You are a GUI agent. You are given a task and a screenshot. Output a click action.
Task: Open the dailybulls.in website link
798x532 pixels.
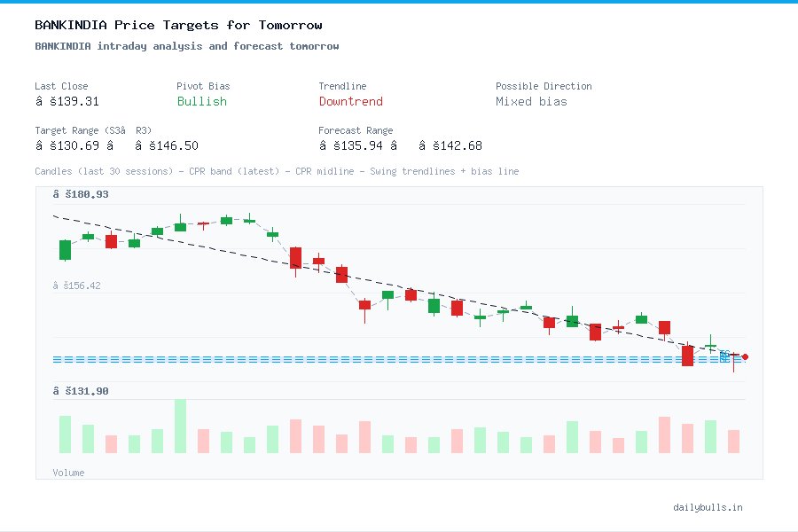(x=709, y=507)
